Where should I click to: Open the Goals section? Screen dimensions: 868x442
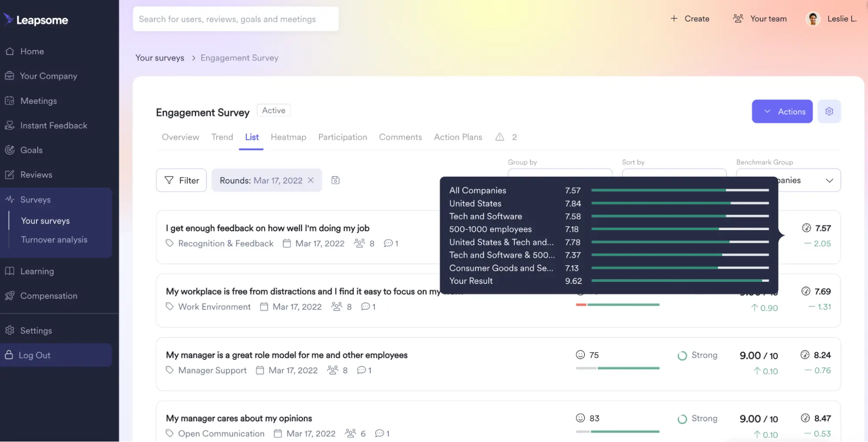coord(30,150)
